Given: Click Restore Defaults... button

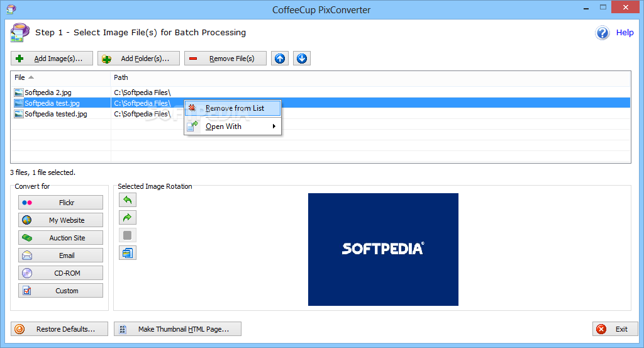Looking at the screenshot, I should [60, 329].
